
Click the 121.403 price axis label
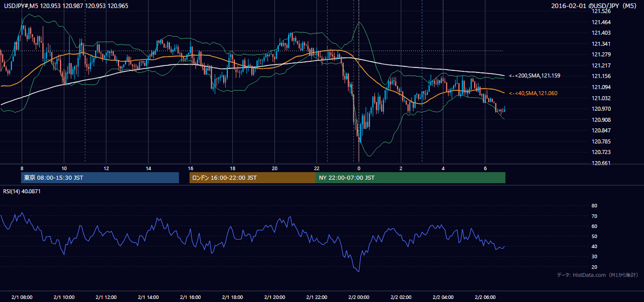[x=601, y=33]
